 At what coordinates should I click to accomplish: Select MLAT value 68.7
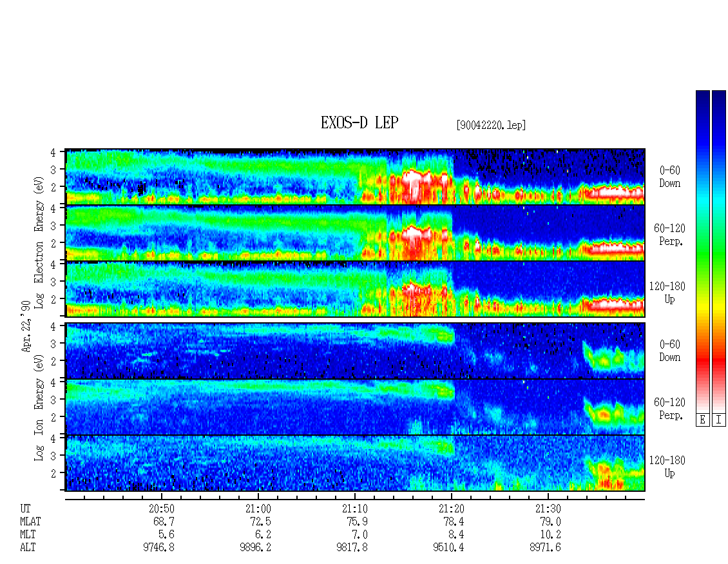pos(164,521)
